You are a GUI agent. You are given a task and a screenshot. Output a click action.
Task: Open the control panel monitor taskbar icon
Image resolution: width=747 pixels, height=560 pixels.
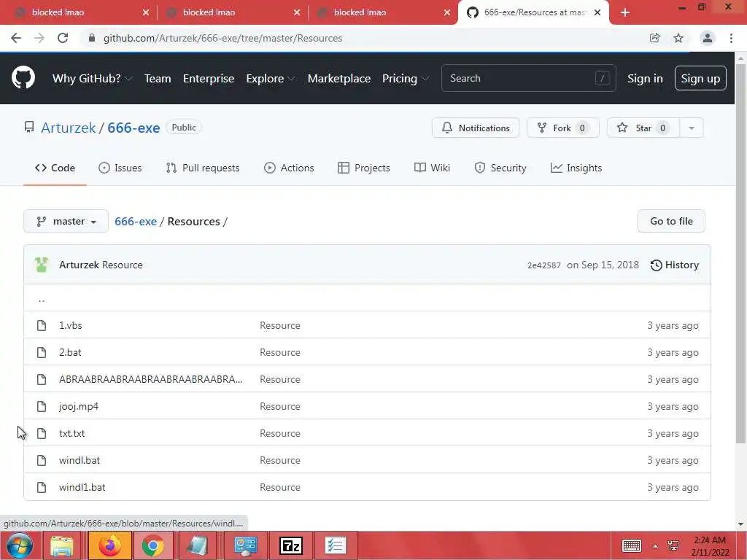coord(246,545)
